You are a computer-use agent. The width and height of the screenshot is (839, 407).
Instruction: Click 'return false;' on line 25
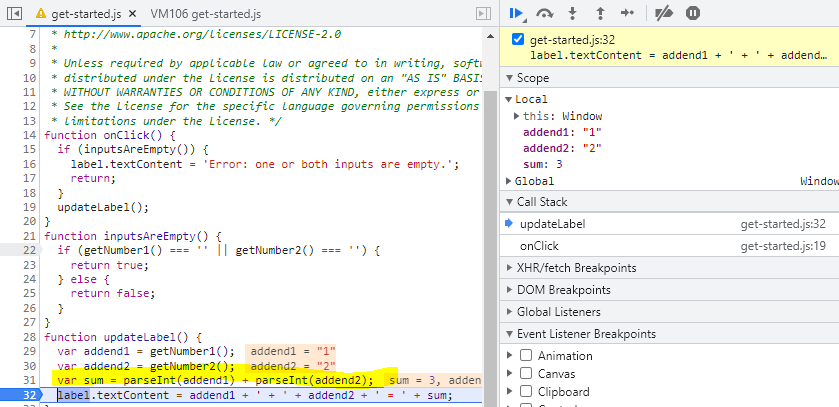coord(112,294)
